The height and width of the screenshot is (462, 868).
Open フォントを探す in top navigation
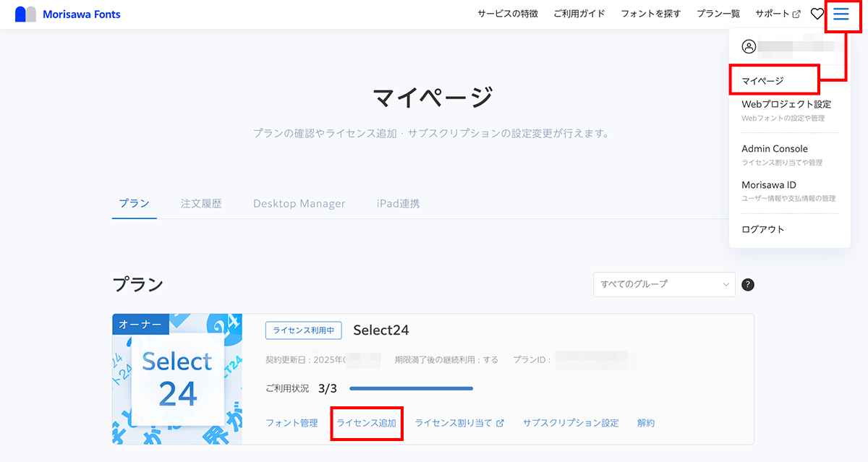[651, 14]
